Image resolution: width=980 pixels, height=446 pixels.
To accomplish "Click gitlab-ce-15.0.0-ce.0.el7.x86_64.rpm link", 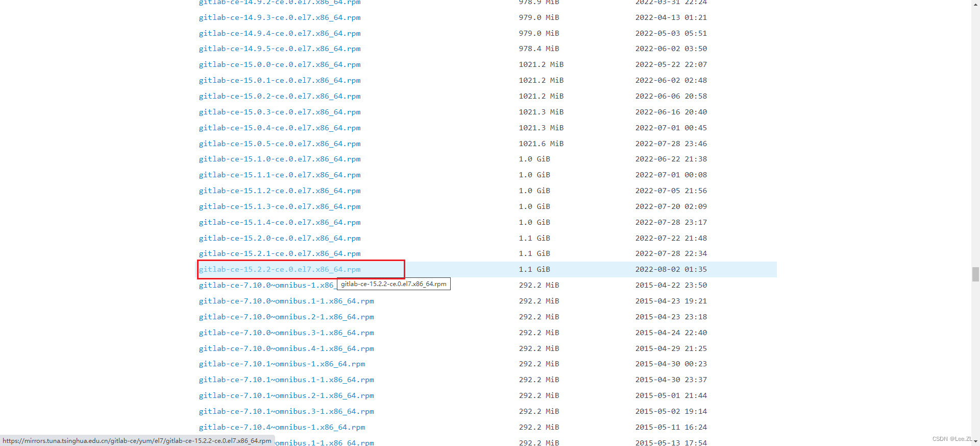I will pyautogui.click(x=280, y=64).
